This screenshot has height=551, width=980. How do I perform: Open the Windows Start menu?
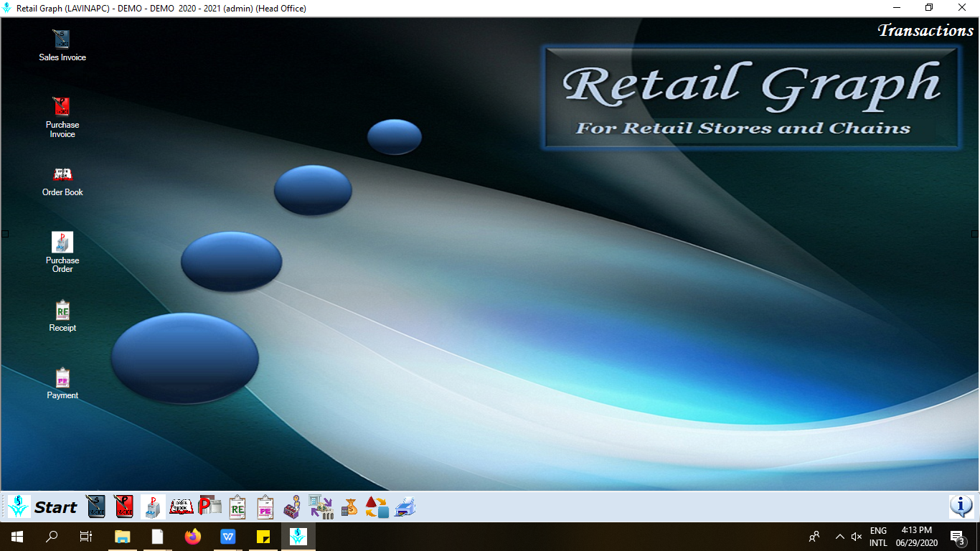[x=17, y=537]
